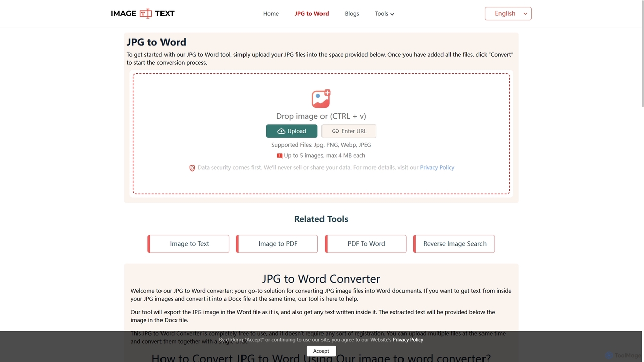
Task: Click the add-image icon in drop zone
Action: pos(321,99)
